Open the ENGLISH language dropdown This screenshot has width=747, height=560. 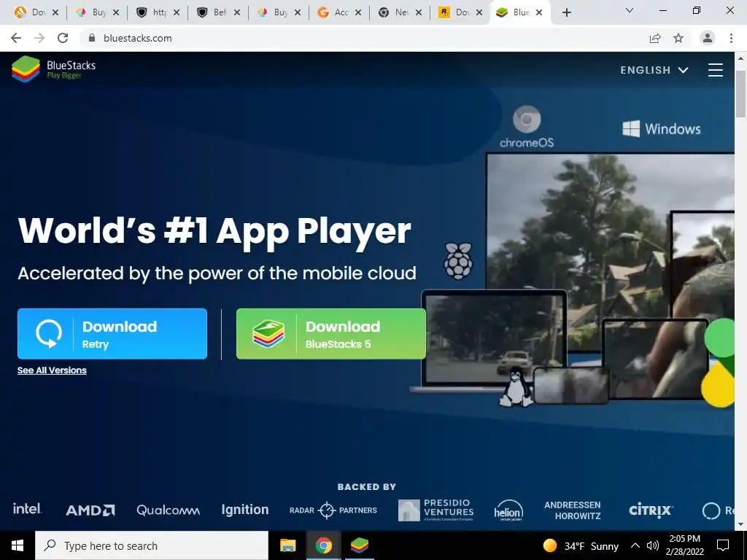[x=654, y=70]
